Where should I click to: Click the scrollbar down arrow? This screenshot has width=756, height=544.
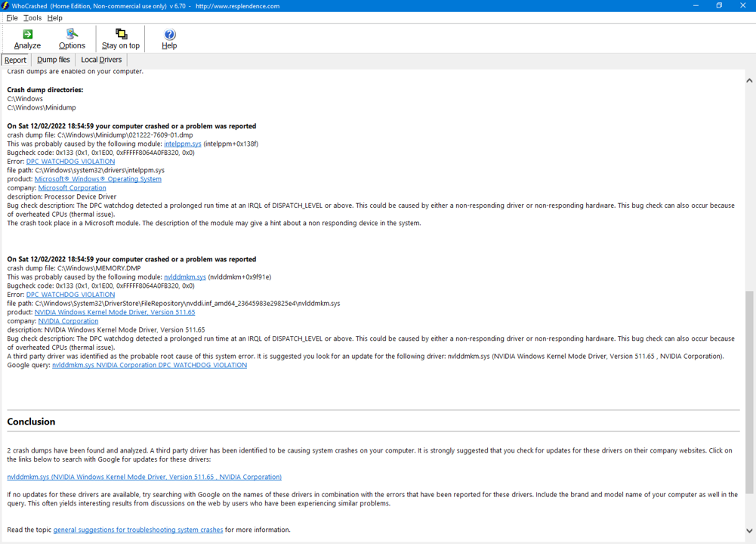click(x=749, y=530)
